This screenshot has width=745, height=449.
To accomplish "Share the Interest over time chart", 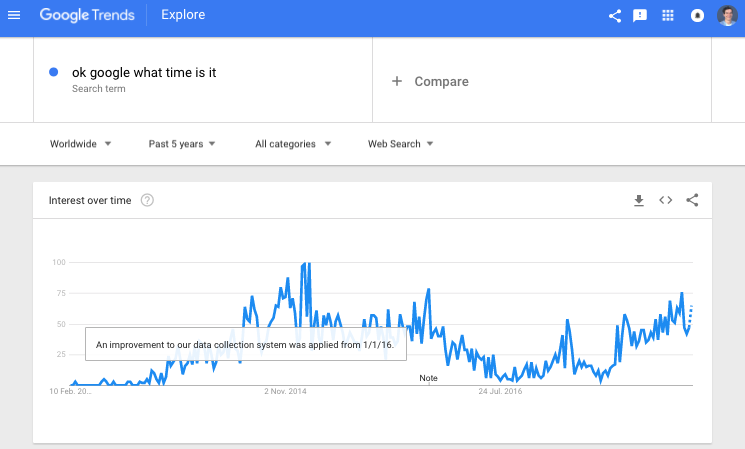I will 692,201.
